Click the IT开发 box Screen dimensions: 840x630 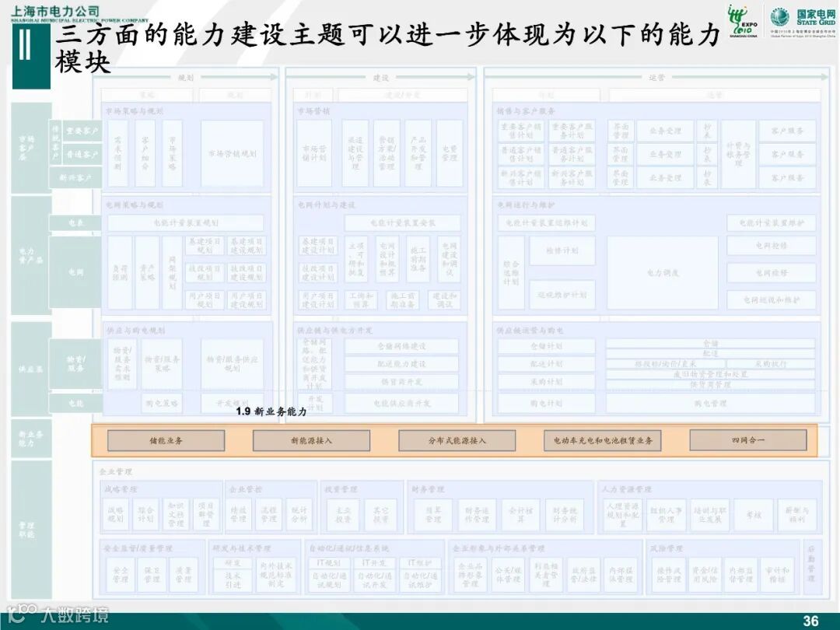[374, 562]
